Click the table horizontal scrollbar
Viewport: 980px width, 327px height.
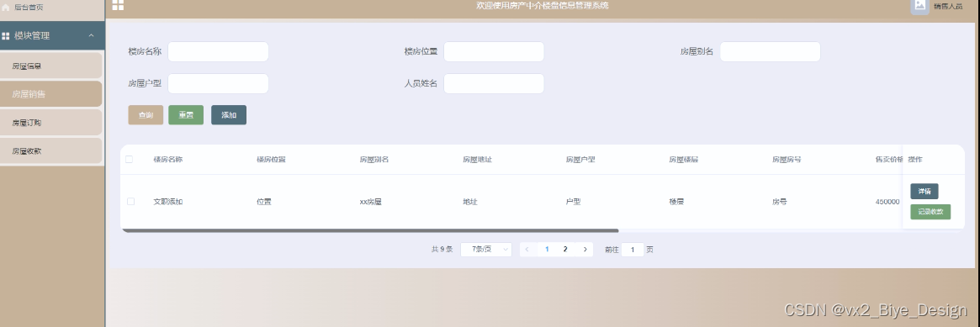point(370,231)
